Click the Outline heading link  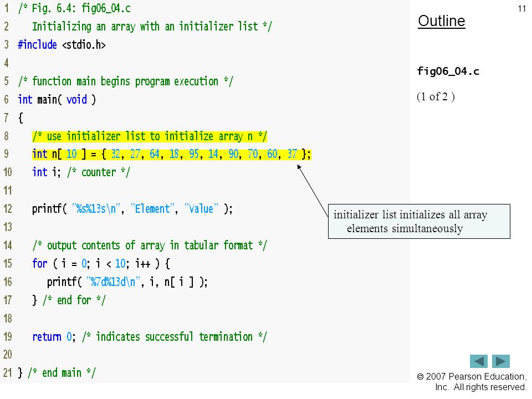click(x=442, y=21)
